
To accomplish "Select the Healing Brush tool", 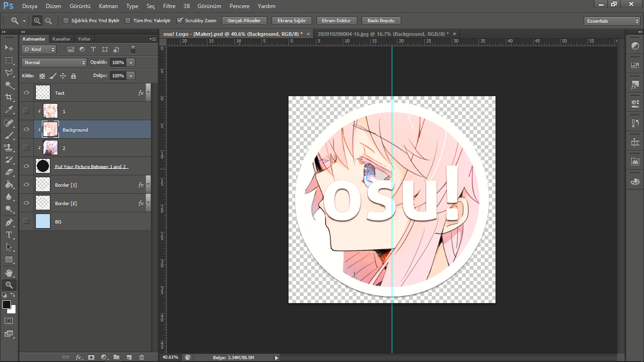I will click(x=9, y=123).
